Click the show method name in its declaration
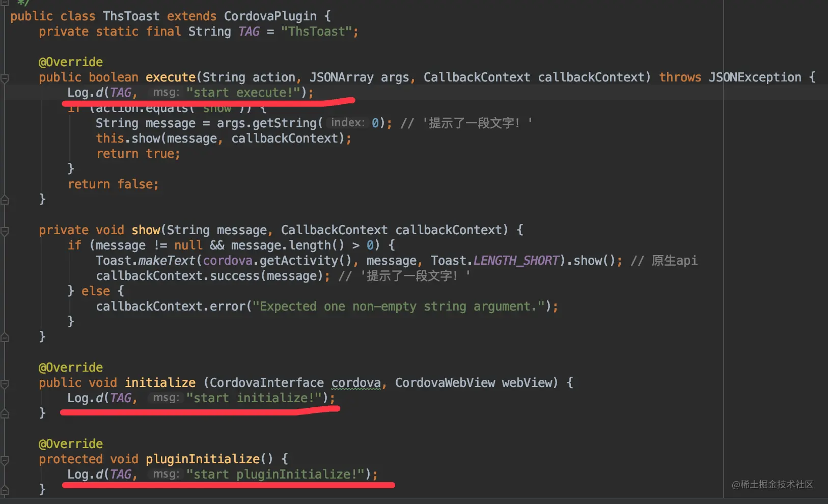828x504 pixels. click(146, 230)
